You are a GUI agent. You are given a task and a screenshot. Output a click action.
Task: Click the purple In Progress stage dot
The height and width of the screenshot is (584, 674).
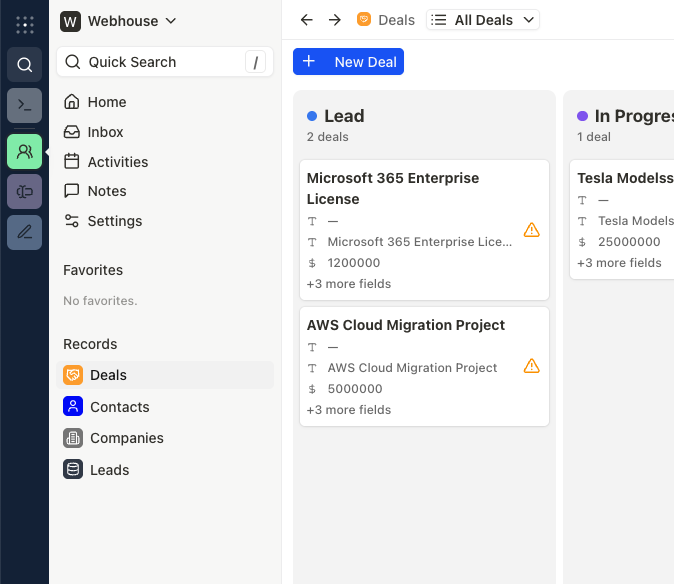tap(582, 116)
